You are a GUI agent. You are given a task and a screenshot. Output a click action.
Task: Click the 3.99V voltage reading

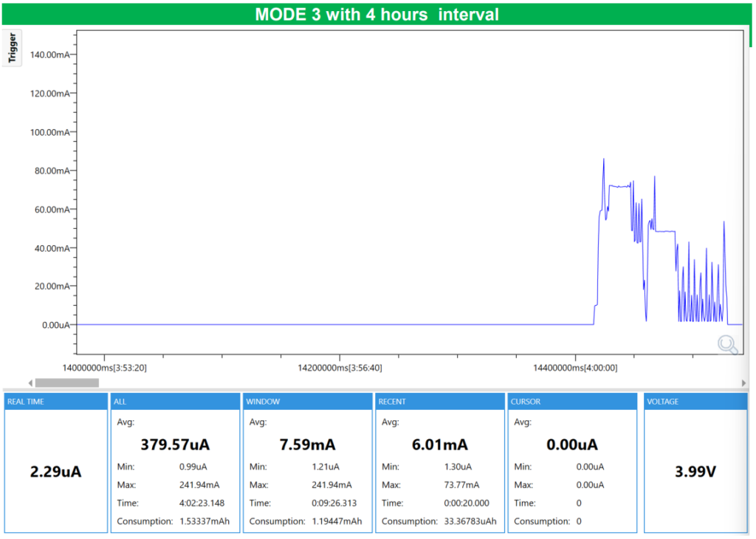tap(695, 471)
